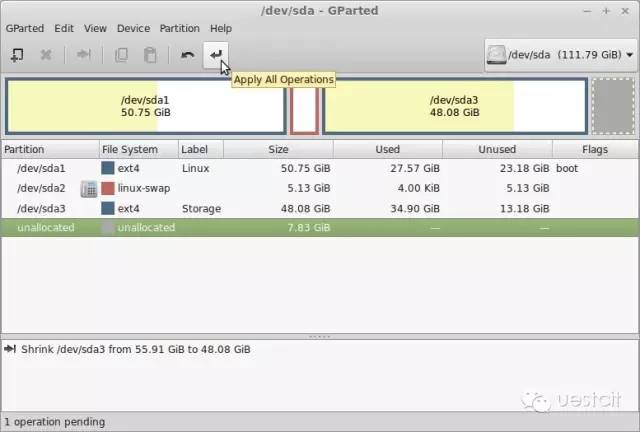This screenshot has height=432, width=640.
Task: Select the /dev/sda1 block in disk map
Action: click(146, 106)
